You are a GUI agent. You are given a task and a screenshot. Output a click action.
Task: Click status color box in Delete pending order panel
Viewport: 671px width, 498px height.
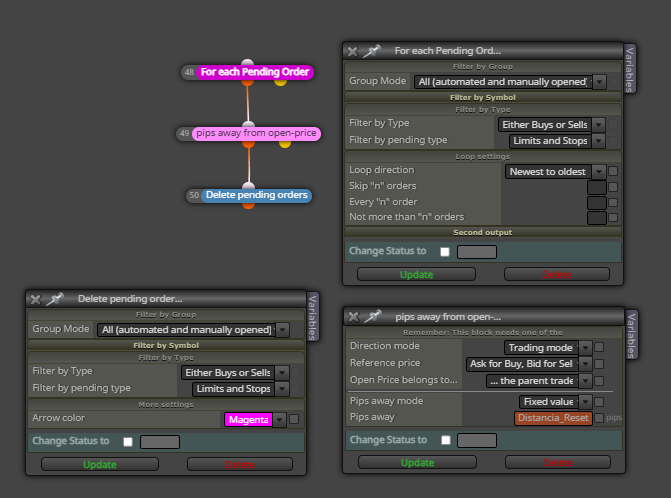tap(160, 442)
